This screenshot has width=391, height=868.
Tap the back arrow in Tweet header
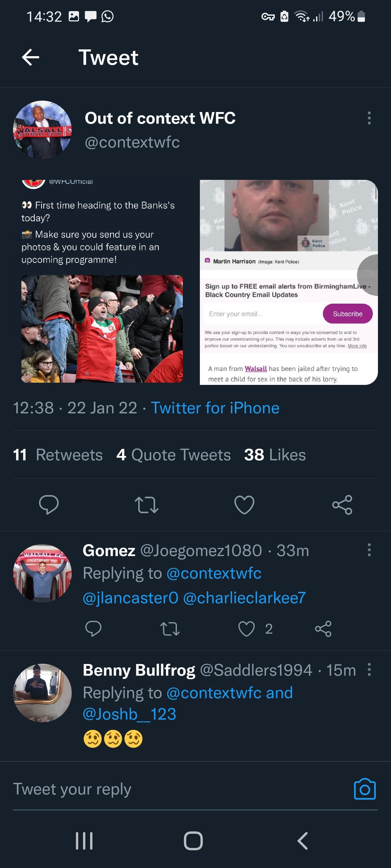tap(31, 57)
